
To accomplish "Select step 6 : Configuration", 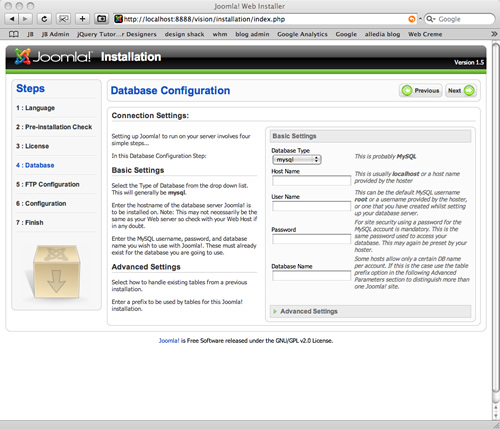I will click(41, 203).
